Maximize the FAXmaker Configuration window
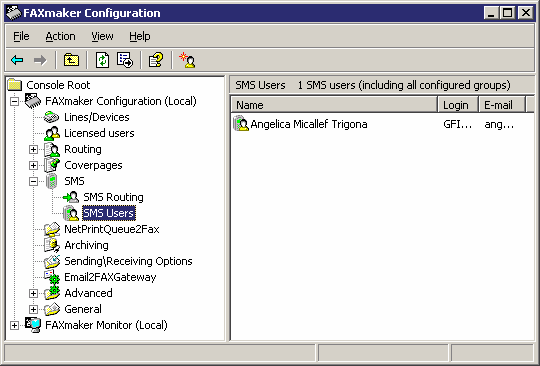This screenshot has height=366, width=540. coord(507,13)
